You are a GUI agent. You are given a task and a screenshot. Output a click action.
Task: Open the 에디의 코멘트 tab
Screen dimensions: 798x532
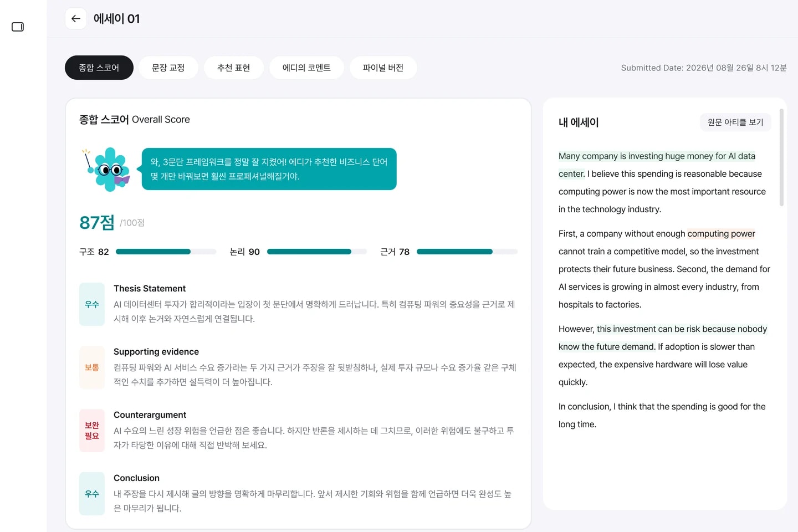point(306,68)
